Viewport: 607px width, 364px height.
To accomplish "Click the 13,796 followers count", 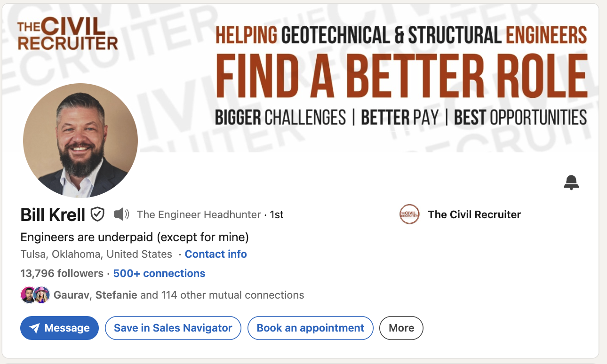I will point(62,273).
